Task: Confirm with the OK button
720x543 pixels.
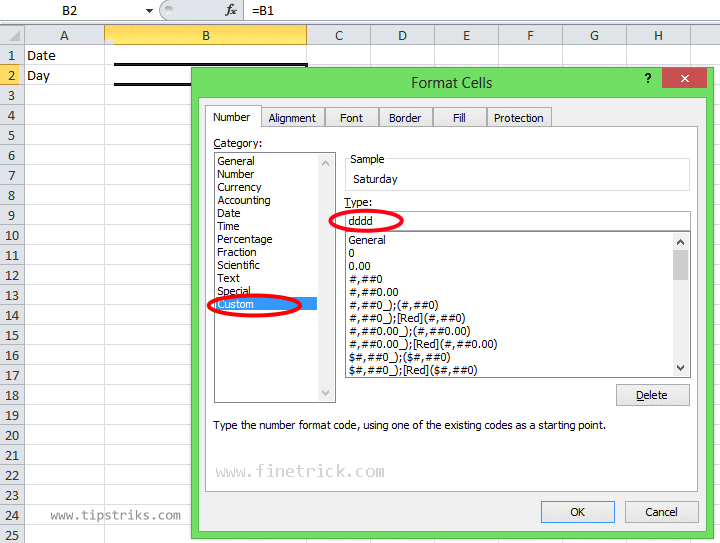Action: (x=578, y=512)
